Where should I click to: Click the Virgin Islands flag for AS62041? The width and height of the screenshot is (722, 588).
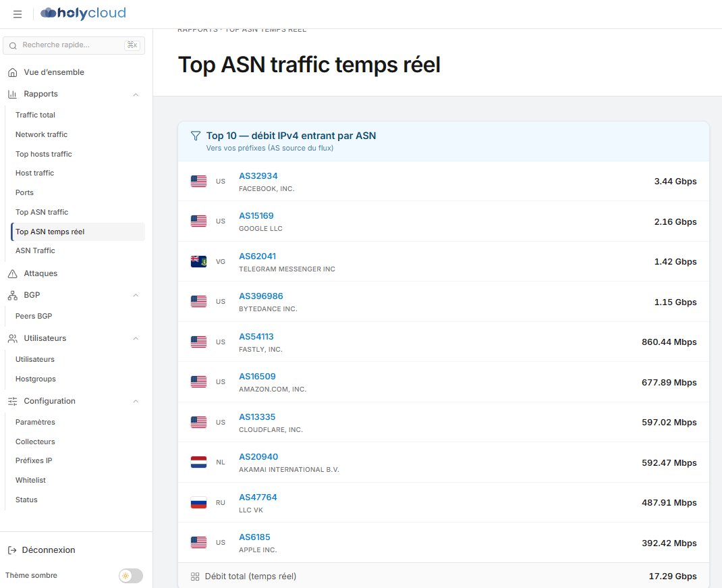tap(199, 262)
